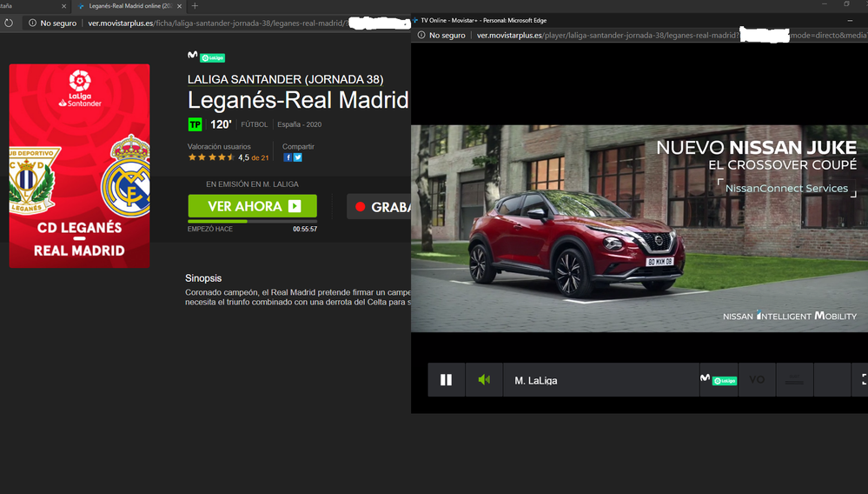The width and height of the screenshot is (868, 494).
Task: Click address bar of TV Online player window
Action: [639, 35]
